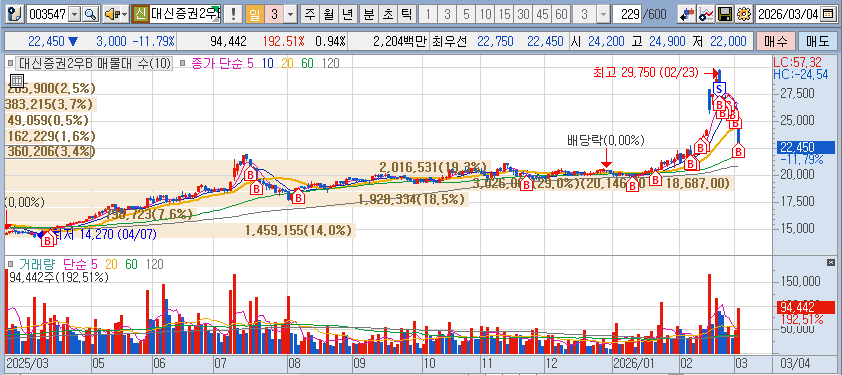Screen dimensions: 842x375
Task: Click volume bar label 1,459,155(14.0%)
Action: tap(299, 231)
